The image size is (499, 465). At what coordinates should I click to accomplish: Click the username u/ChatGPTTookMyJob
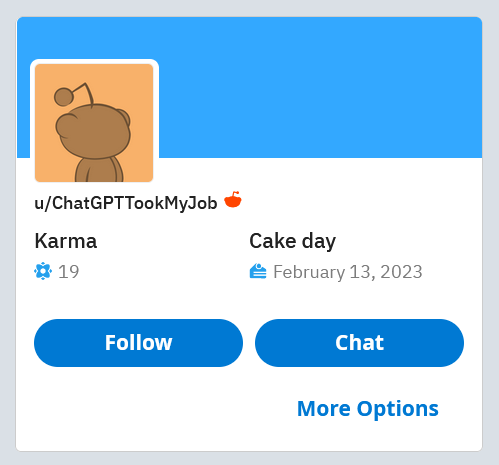(x=126, y=203)
